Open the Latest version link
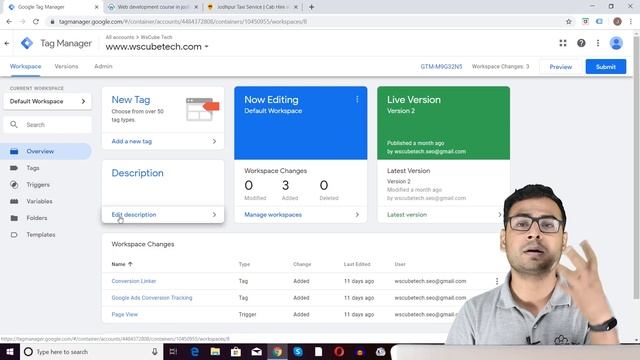The image size is (640, 360). click(x=407, y=215)
